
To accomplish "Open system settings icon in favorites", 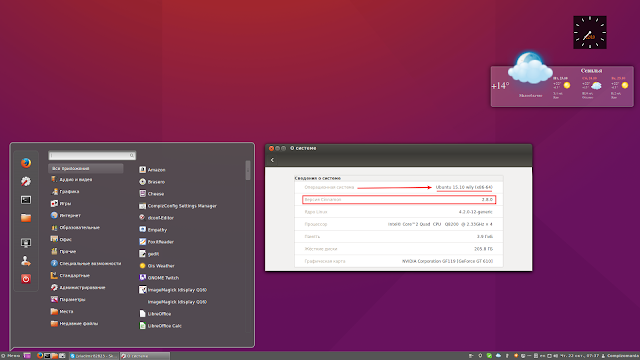I will pyautogui.click(x=26, y=181).
